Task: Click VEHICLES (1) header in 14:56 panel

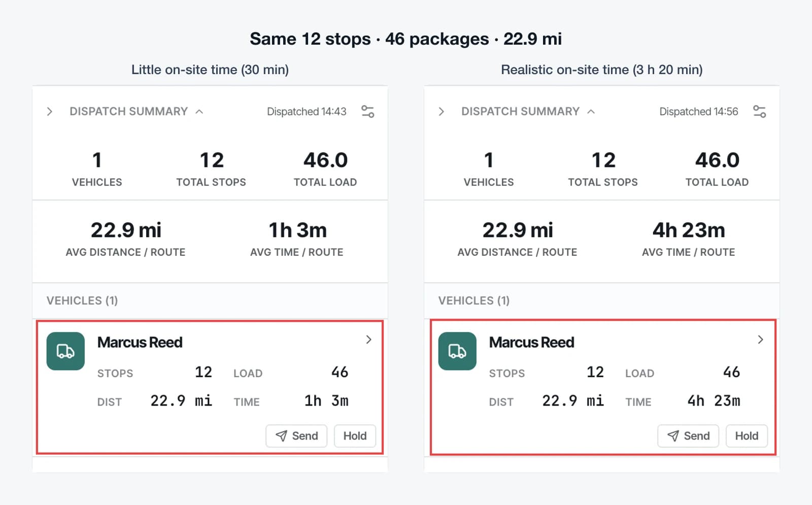Action: point(474,300)
